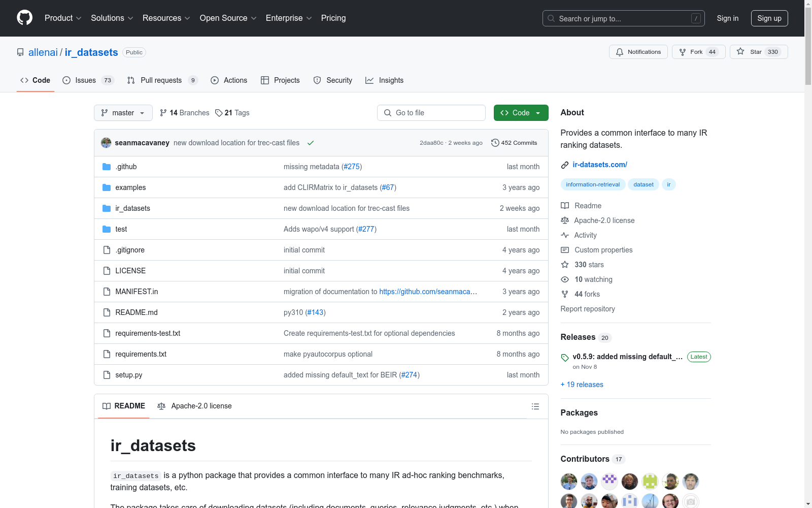The height and width of the screenshot is (508, 812).
Task: Click the Sign in link
Action: (728, 18)
